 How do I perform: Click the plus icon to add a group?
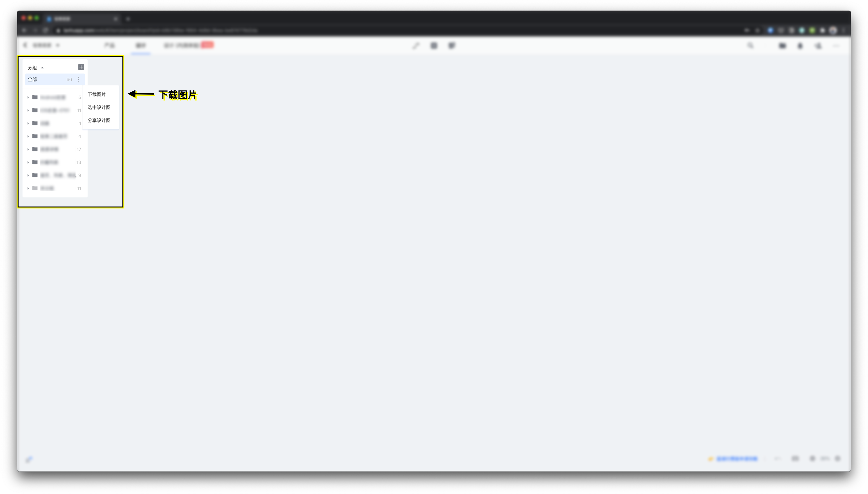tap(81, 67)
